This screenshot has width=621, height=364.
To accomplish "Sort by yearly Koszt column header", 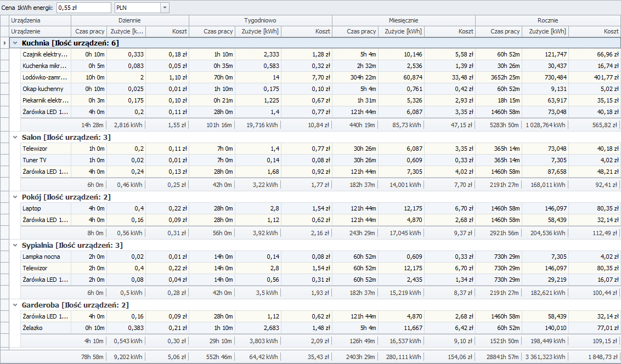I will (x=595, y=31).
